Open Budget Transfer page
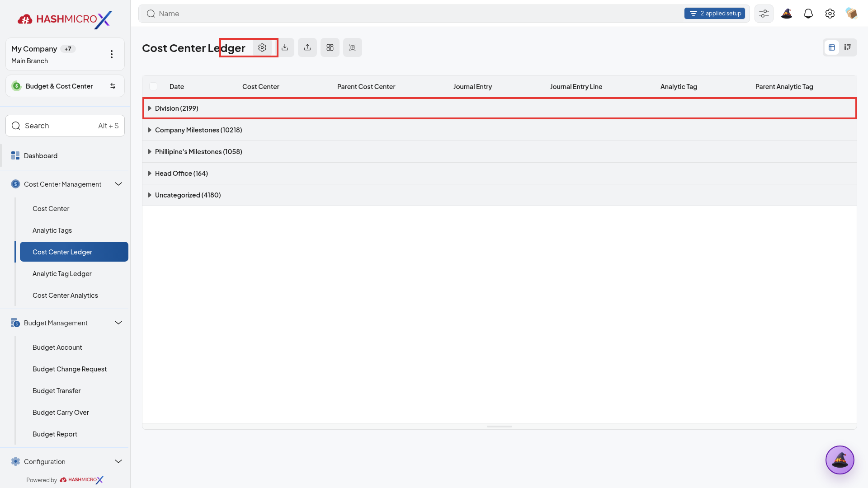Image resolution: width=868 pixels, height=488 pixels. point(74,390)
